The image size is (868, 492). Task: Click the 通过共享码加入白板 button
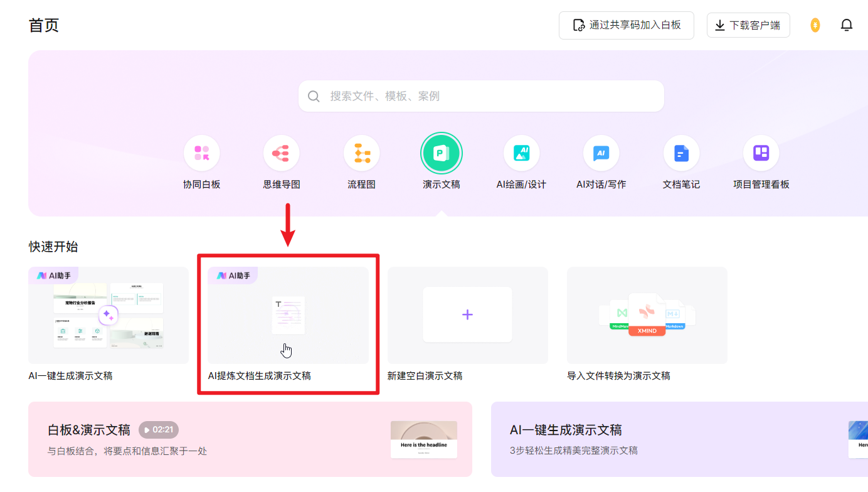tap(626, 25)
